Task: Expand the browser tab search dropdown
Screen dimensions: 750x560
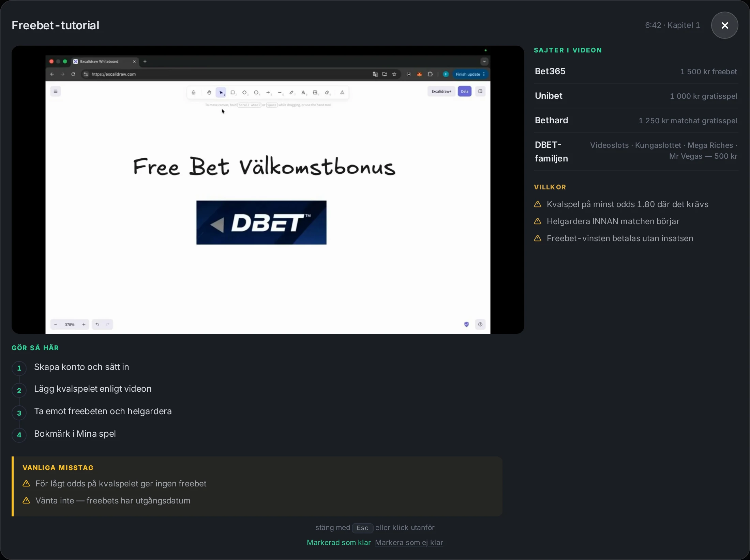Action: (484, 62)
